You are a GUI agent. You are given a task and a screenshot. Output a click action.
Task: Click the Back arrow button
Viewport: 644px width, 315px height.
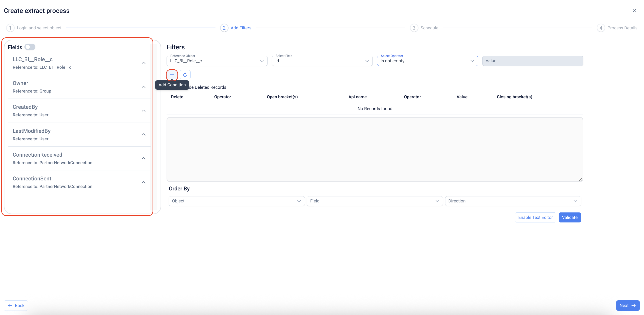coord(16,305)
